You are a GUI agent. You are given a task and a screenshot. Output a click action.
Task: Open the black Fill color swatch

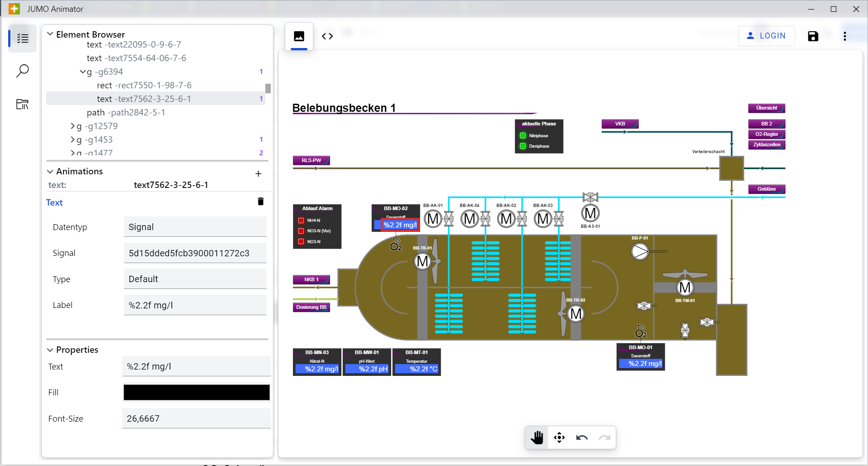point(197,392)
